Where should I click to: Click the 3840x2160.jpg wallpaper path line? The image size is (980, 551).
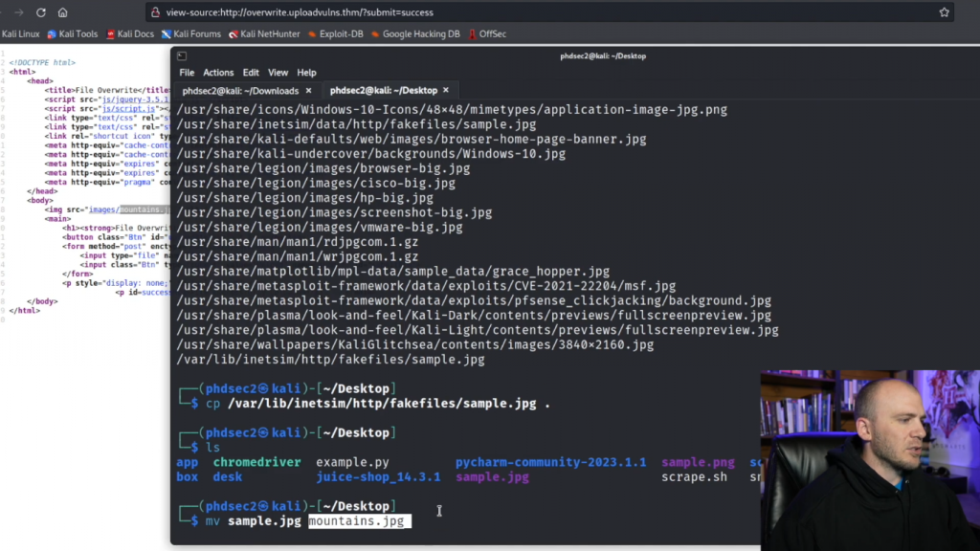coord(415,344)
